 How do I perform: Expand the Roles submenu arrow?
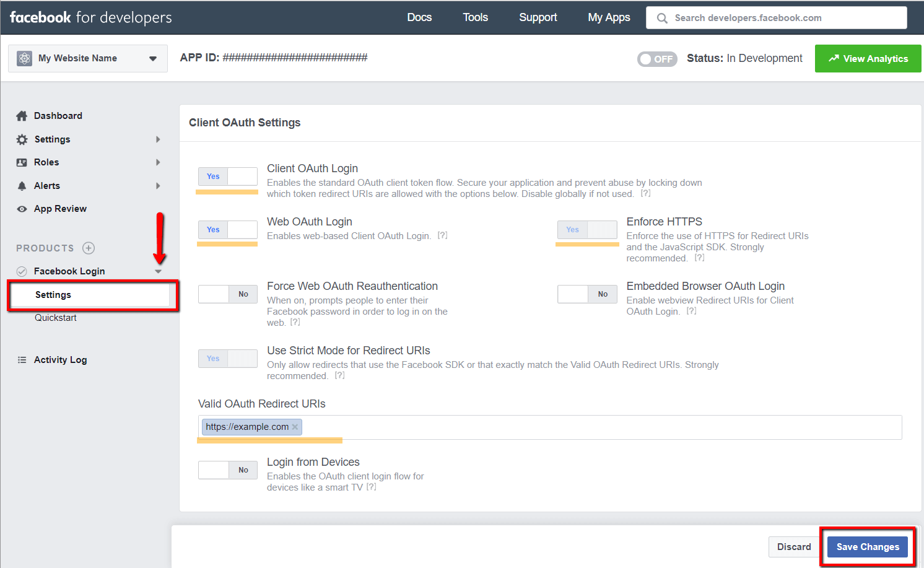158,162
